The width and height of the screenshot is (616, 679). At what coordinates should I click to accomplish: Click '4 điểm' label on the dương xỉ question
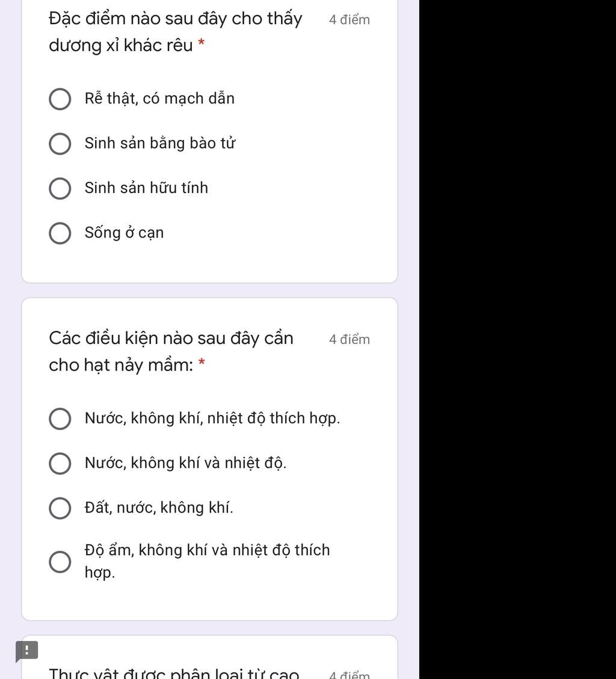pyautogui.click(x=350, y=20)
